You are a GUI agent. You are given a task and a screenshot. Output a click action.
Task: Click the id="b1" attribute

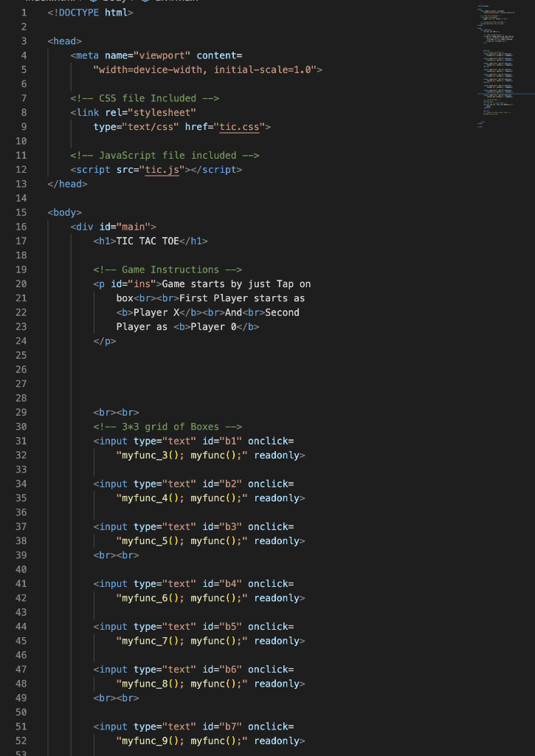click(222, 441)
